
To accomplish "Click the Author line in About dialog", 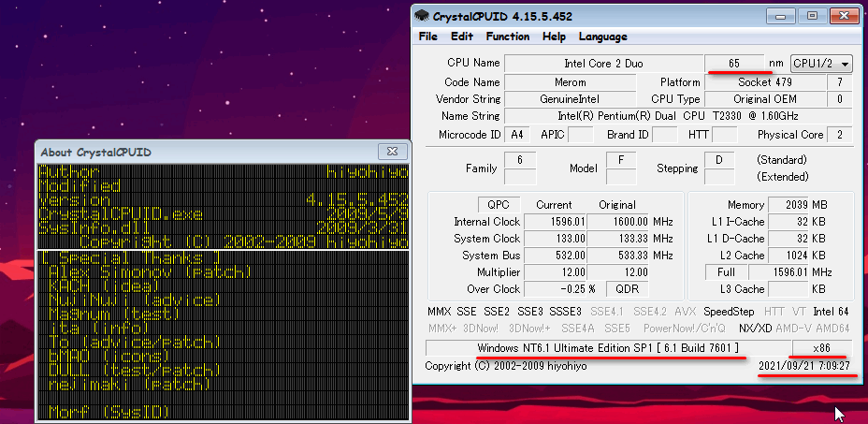I will (x=224, y=172).
